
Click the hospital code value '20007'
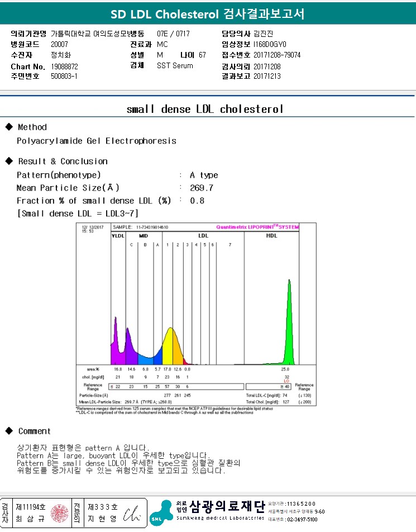59,44
